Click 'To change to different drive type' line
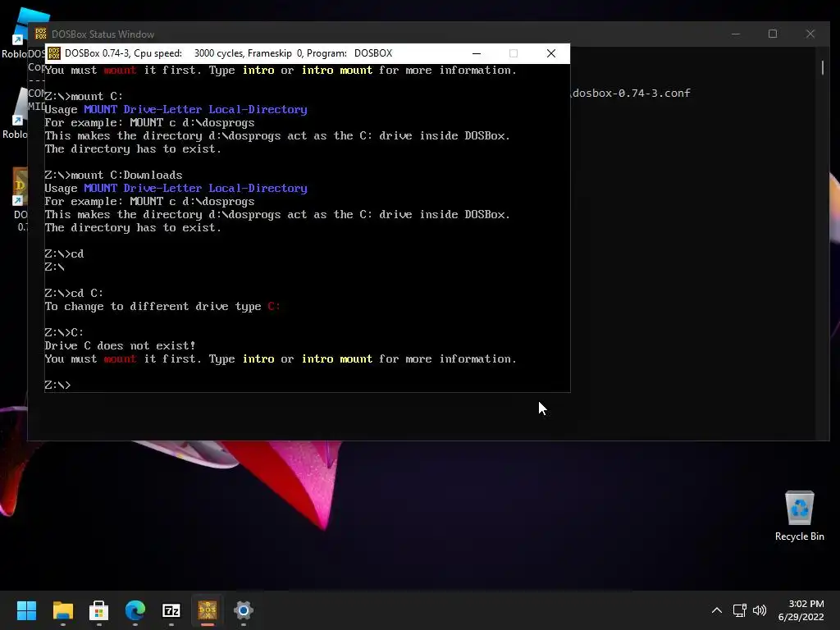This screenshot has width=840, height=630. coord(162,307)
